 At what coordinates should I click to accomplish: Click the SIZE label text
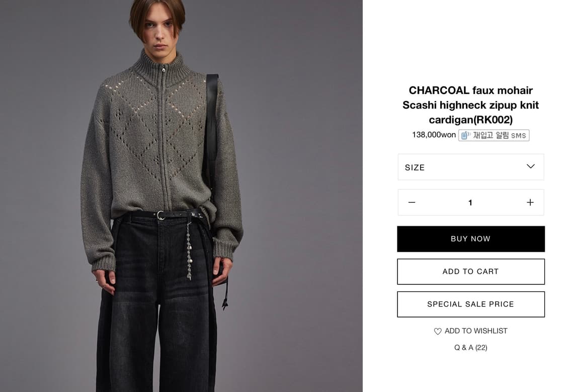[415, 168]
